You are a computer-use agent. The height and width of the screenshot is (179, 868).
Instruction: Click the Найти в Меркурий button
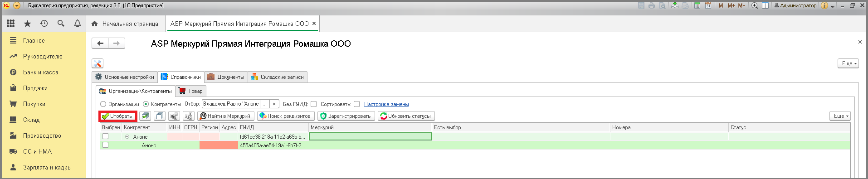coord(225,116)
